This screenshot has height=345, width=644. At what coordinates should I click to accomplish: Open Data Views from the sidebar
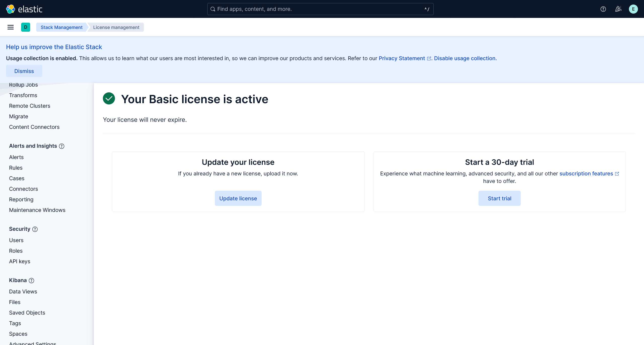(23, 291)
